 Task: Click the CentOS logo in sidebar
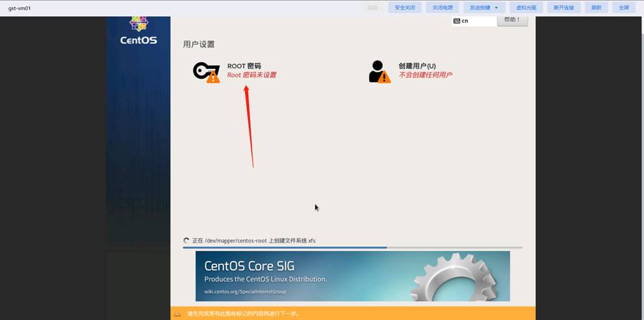click(138, 31)
